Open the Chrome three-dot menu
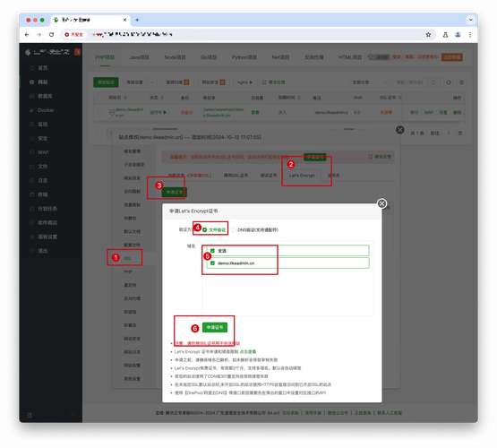The height and width of the screenshot is (448, 497). pyautogui.click(x=470, y=35)
